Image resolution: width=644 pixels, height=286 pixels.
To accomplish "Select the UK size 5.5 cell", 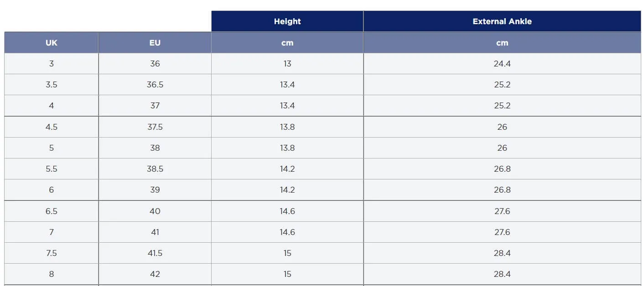I will 52,169.
